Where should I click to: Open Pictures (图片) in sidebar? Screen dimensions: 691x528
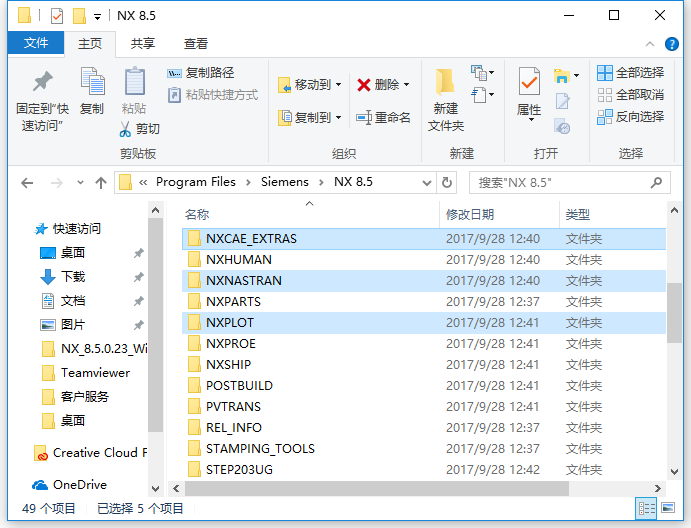73,324
